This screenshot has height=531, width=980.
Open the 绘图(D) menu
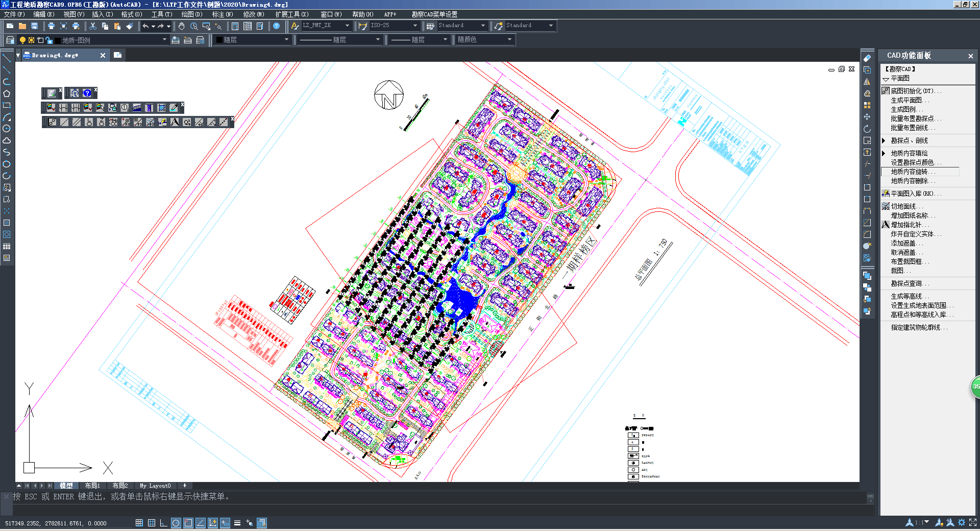192,14
